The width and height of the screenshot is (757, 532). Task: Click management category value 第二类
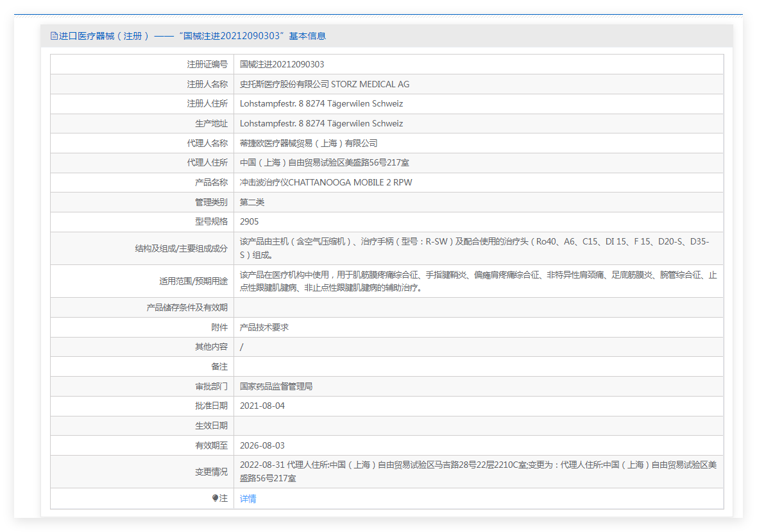252,202
